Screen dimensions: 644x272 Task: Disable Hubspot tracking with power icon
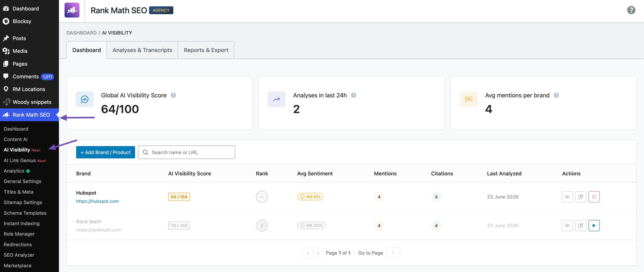coord(594,197)
